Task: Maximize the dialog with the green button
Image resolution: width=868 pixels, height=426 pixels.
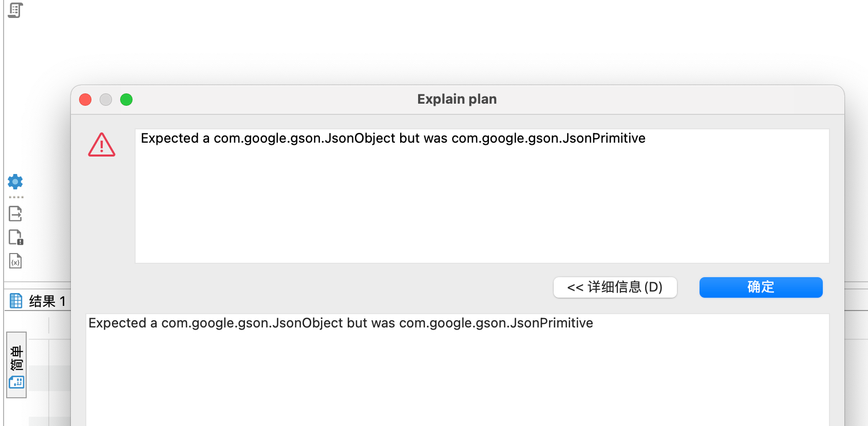Action: point(126,100)
